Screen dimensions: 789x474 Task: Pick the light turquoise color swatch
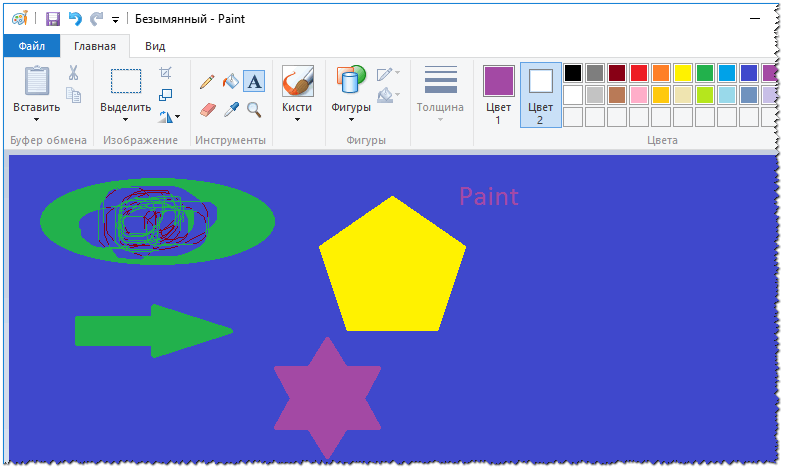tap(727, 95)
